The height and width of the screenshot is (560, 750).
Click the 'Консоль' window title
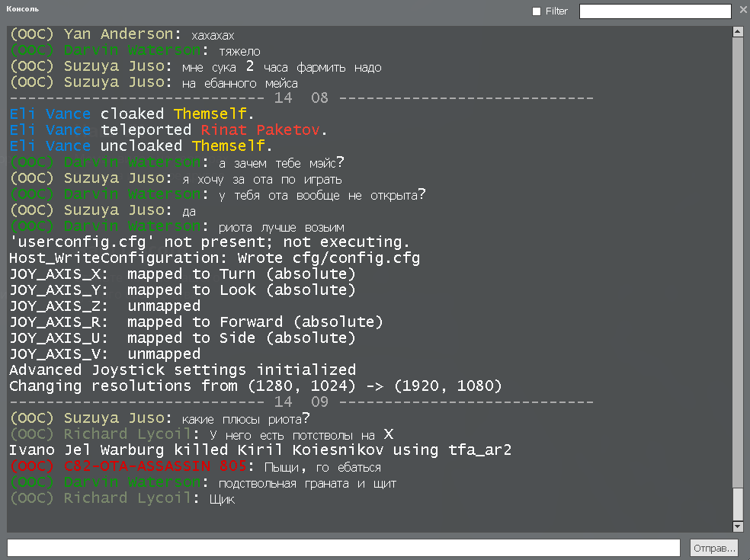(22, 8)
